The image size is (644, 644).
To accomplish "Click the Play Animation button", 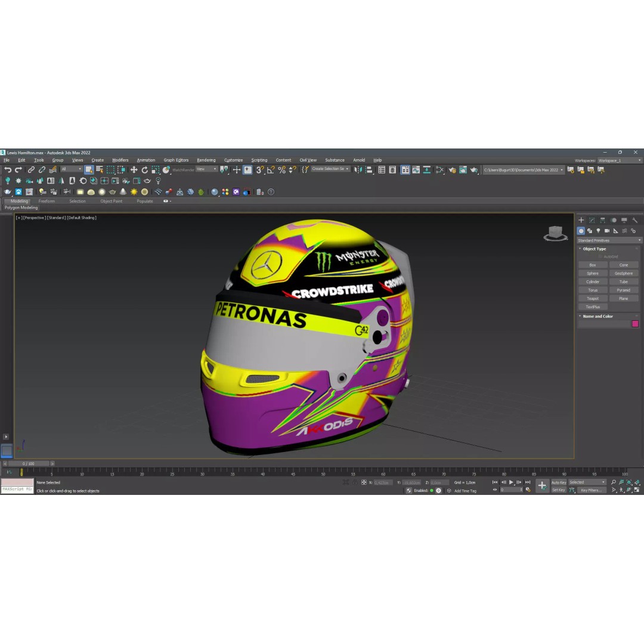I will tap(512, 482).
